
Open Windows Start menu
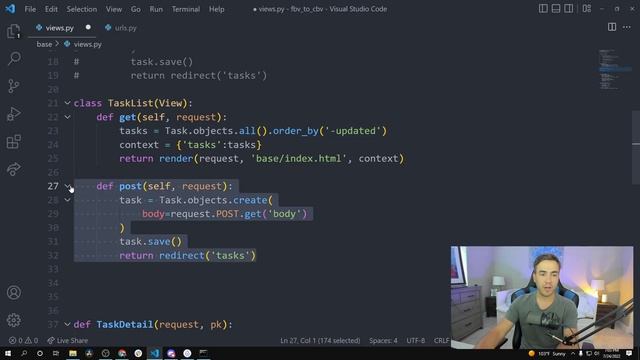tap(8, 353)
